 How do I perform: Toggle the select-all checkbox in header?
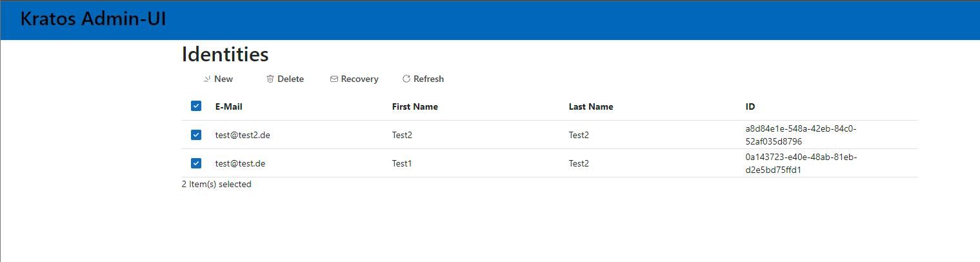click(196, 106)
